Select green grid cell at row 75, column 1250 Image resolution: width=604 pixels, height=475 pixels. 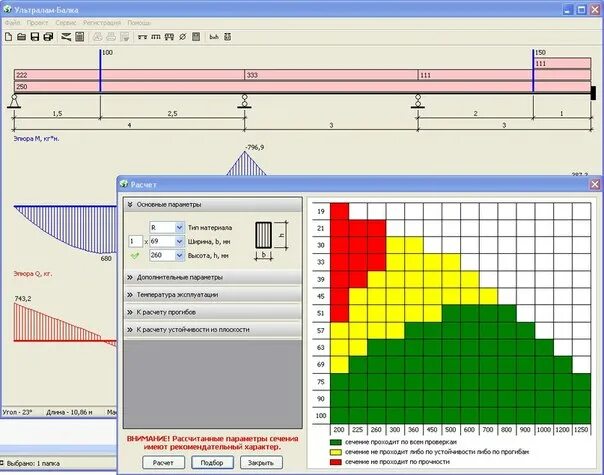[x=582, y=381]
